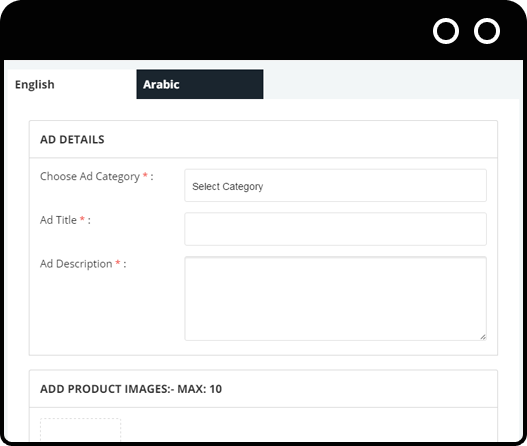Click red asterisk beside Ad Description
Viewport: 527px width, 446px height.
118,262
